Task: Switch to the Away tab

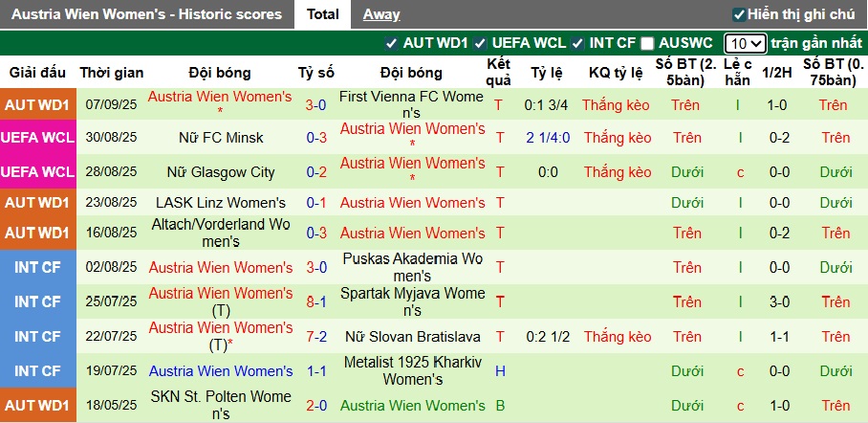Action: [x=381, y=14]
